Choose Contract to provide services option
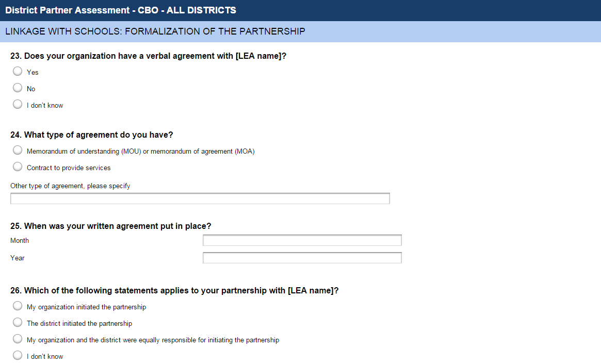Image resolution: width=601 pixels, height=364 pixels. tap(18, 167)
